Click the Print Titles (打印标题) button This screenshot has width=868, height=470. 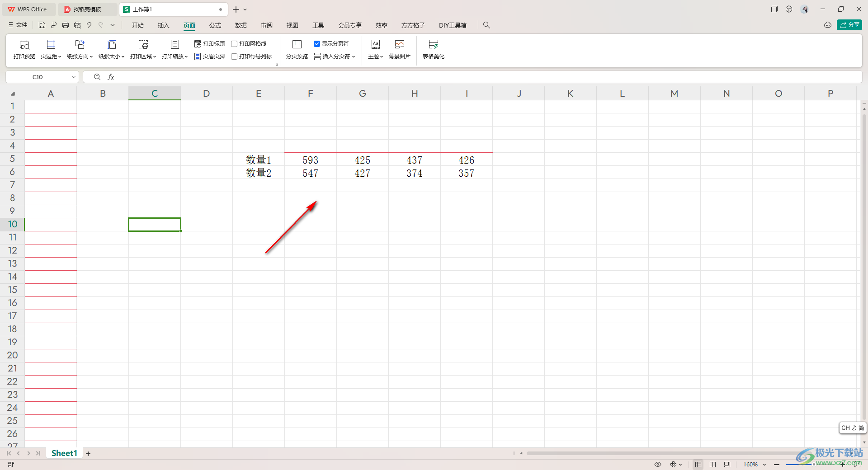[x=209, y=44]
